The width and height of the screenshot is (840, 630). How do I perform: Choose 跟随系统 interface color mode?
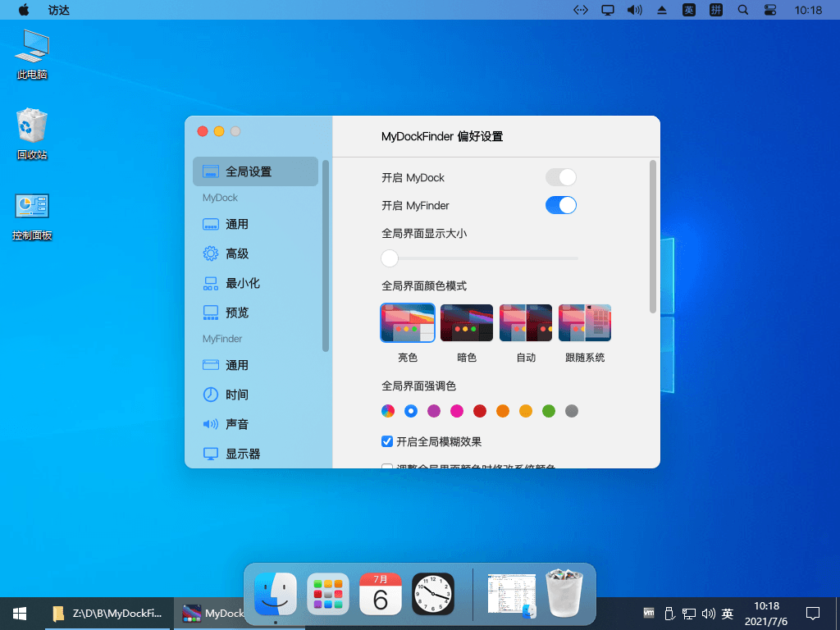pos(584,322)
